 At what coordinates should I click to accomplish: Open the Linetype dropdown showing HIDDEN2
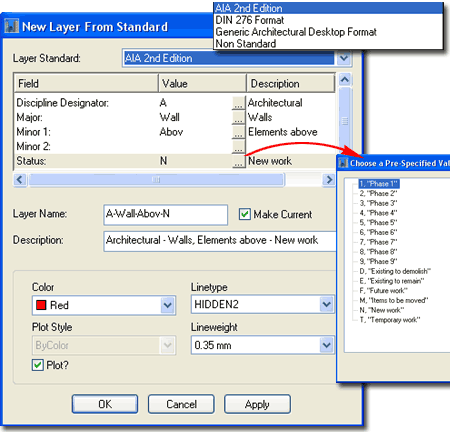click(326, 304)
